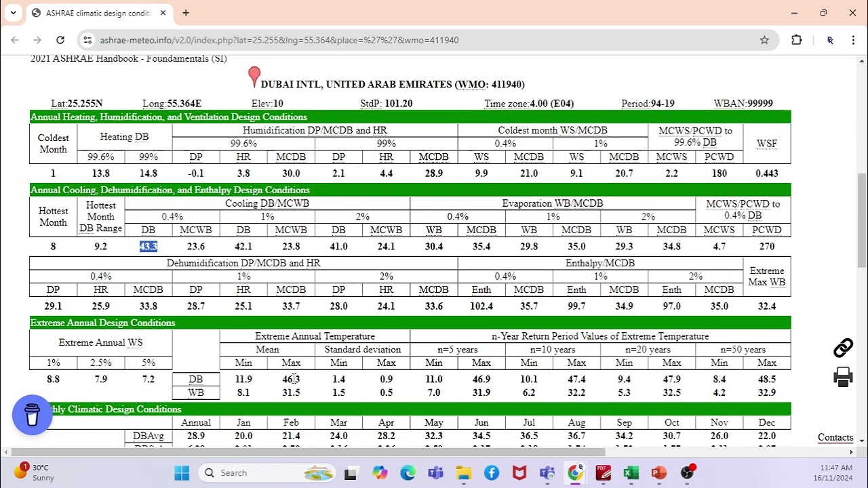Viewport: 868px width, 488px height.
Task: Launch Copilot from the taskbar
Action: pyautogui.click(x=380, y=473)
